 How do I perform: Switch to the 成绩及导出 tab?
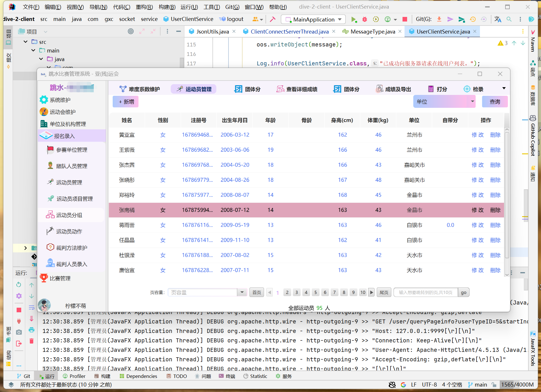tap(393, 89)
